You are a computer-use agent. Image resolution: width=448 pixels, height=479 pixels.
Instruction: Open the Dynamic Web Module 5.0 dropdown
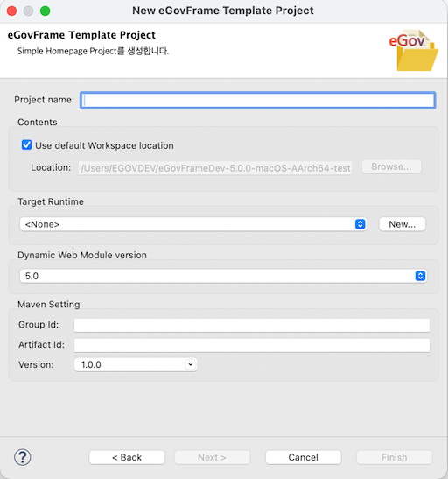tap(223, 276)
